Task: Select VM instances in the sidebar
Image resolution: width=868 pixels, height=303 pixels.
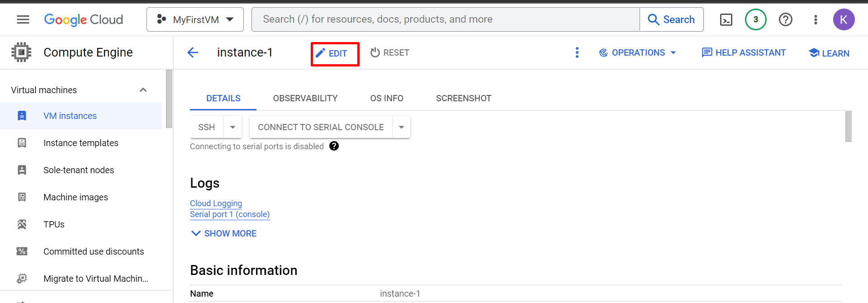Action: [81, 116]
